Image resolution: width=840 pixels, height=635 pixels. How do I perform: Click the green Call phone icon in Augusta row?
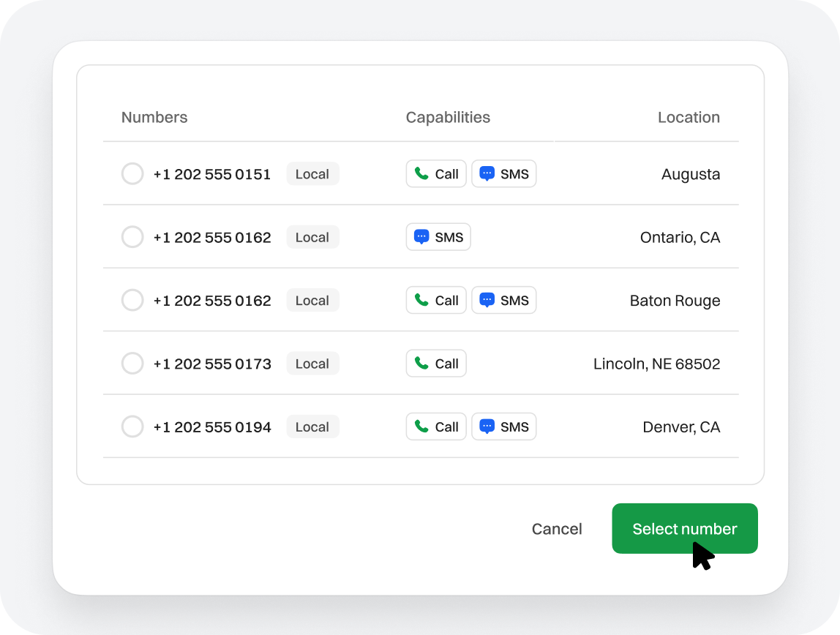coord(421,174)
